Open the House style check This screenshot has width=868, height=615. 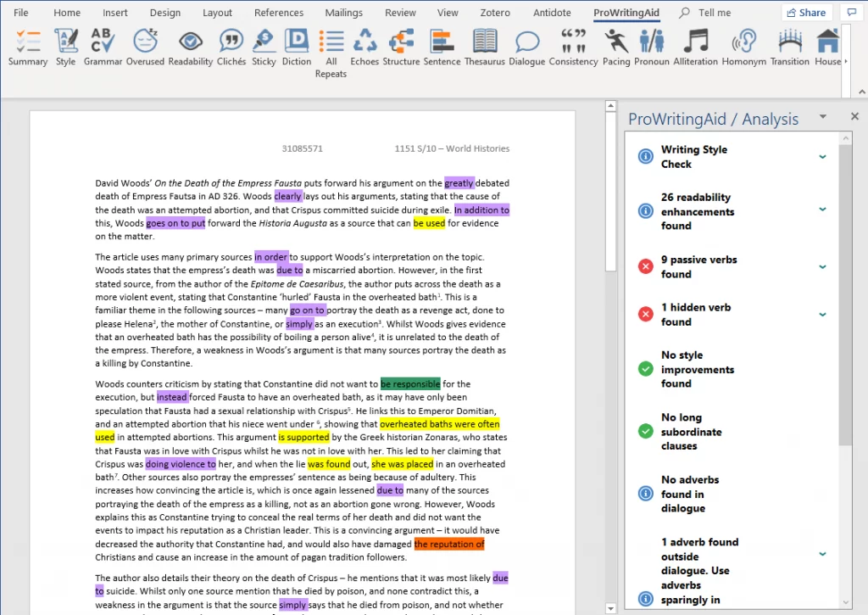(x=827, y=48)
